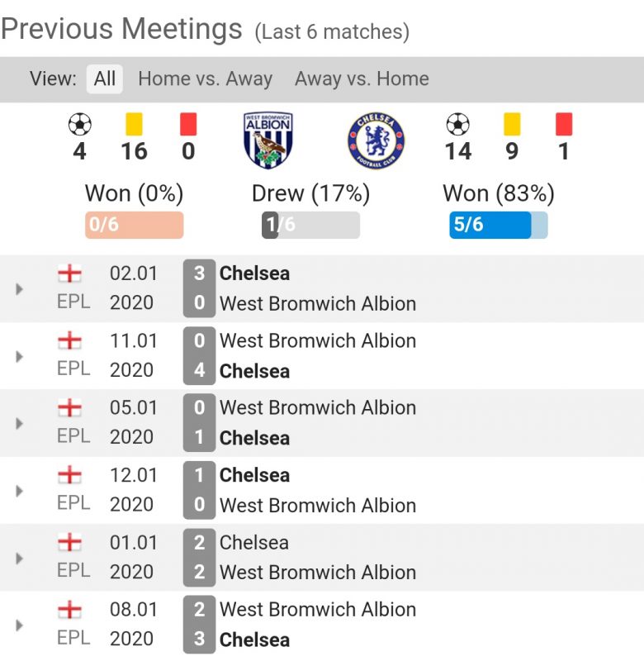The width and height of the screenshot is (644, 661).
Task: Click England flag on 08.01 match
Action: click(70, 610)
